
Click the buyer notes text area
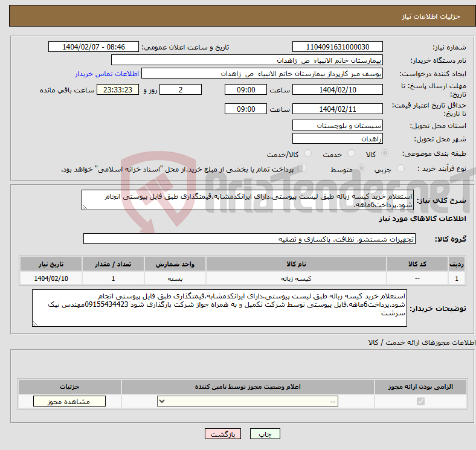pos(219,308)
